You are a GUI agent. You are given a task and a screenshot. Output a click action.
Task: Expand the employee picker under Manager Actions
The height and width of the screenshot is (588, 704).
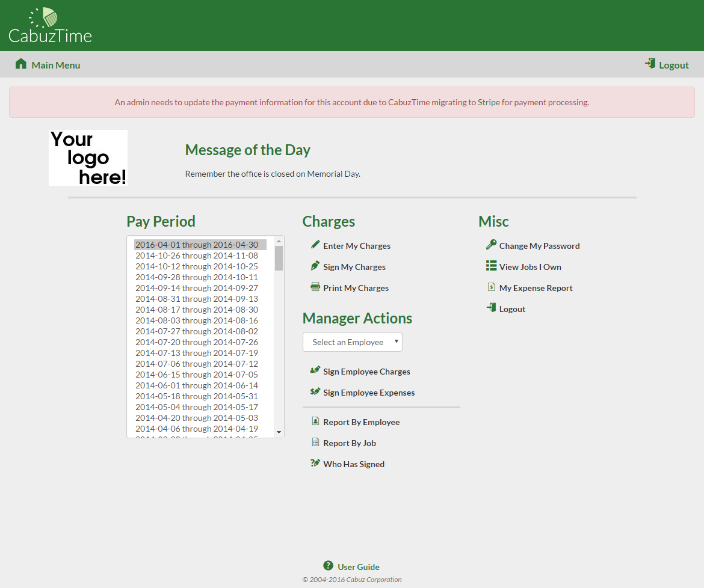[352, 341]
